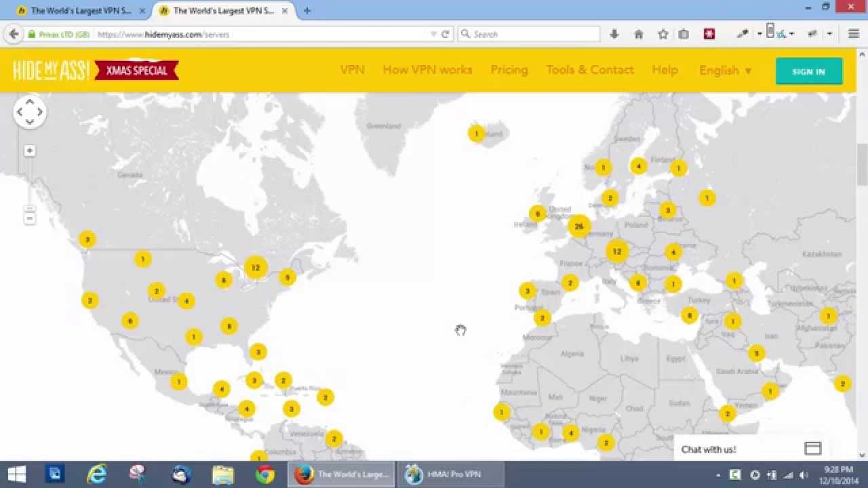Select the 2-server marker over Morocco
This screenshot has height=488, width=868.
click(x=542, y=317)
